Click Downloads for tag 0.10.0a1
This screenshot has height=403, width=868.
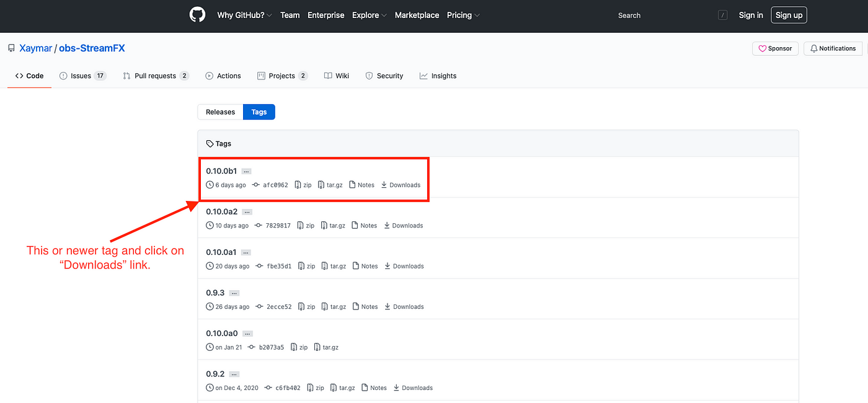404,266
